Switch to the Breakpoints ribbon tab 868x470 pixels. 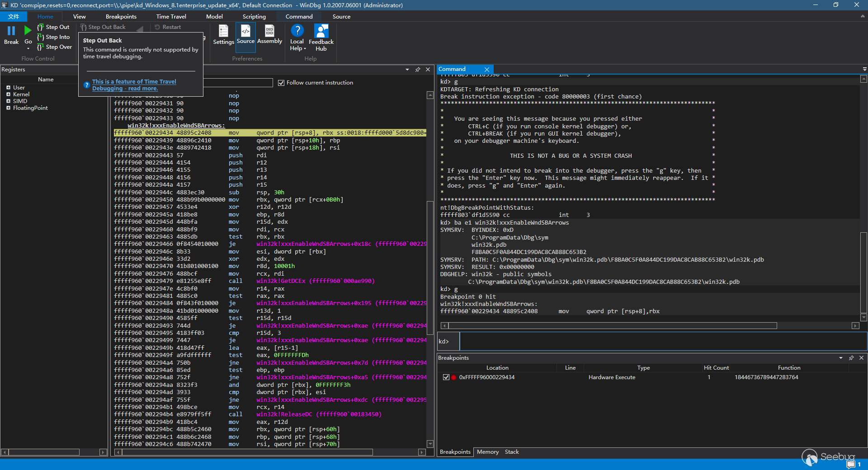(x=121, y=17)
